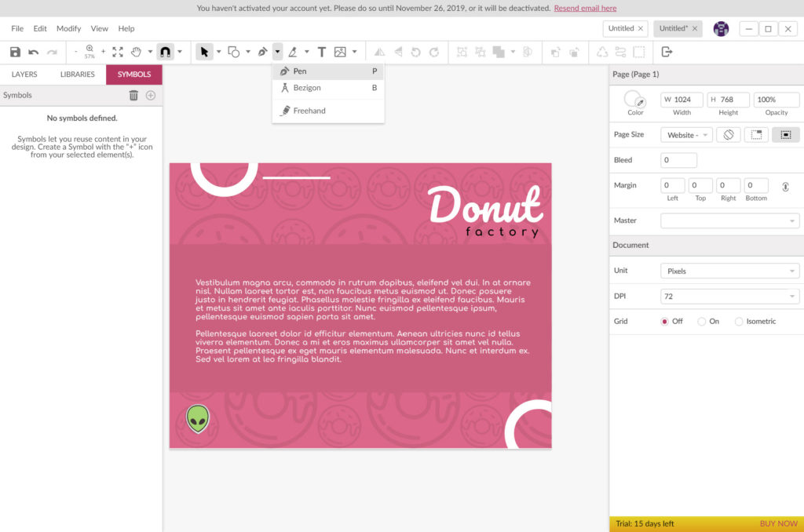Select the Pan hand tool
This screenshot has width=804, height=532.
pyautogui.click(x=137, y=52)
